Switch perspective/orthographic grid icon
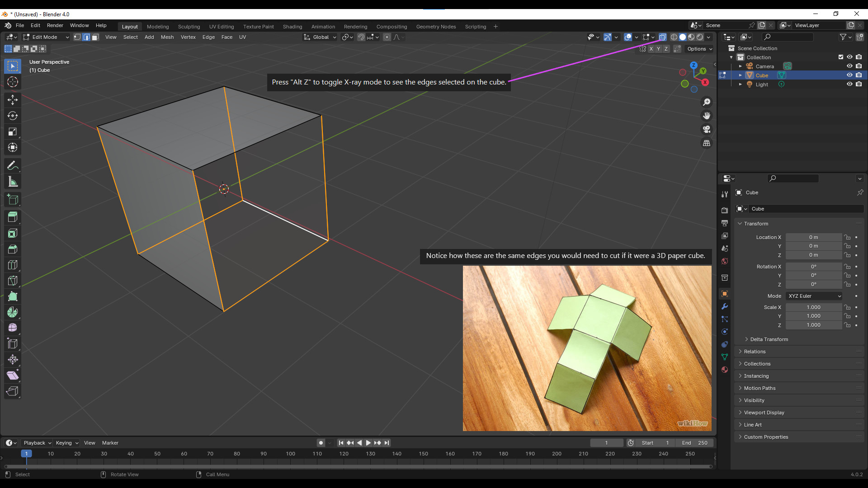Viewport: 868px width, 488px height. click(x=707, y=143)
